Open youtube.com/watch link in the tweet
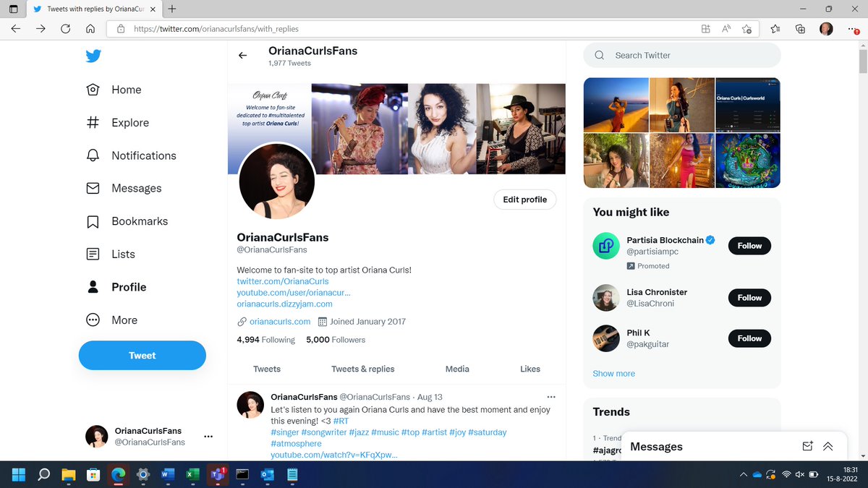This screenshot has height=488, width=868. pos(334,455)
